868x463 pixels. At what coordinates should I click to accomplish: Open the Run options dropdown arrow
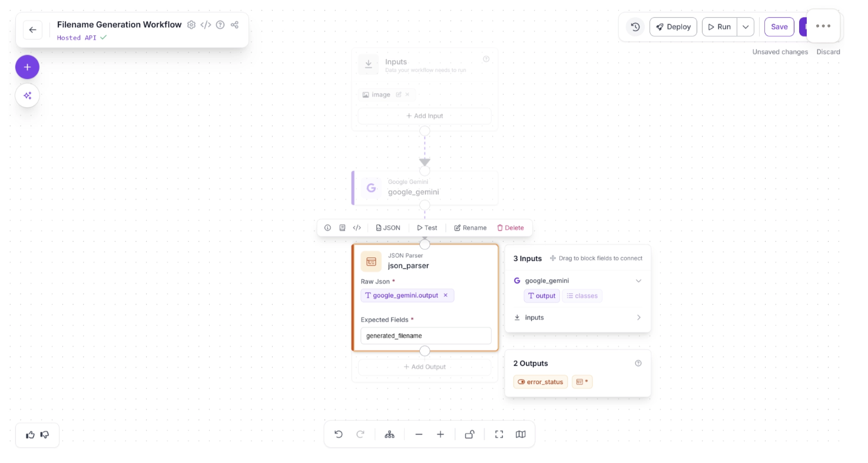pos(746,27)
